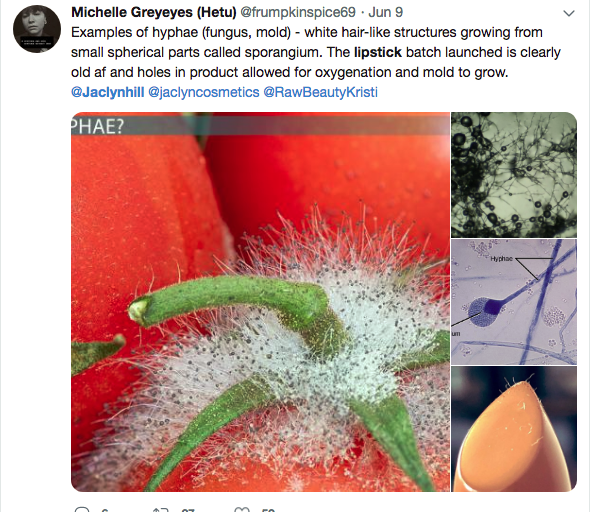Click the reply count number
The height and width of the screenshot is (512, 590).
tap(105, 510)
